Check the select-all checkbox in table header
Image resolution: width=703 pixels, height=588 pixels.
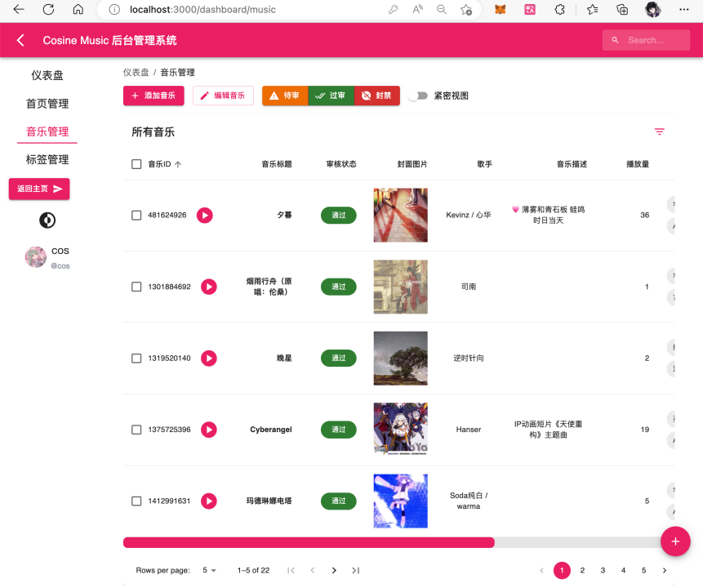[x=136, y=164]
